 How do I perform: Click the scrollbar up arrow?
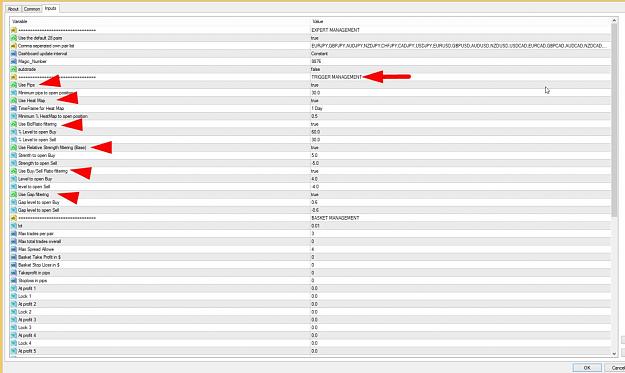coord(614,21)
